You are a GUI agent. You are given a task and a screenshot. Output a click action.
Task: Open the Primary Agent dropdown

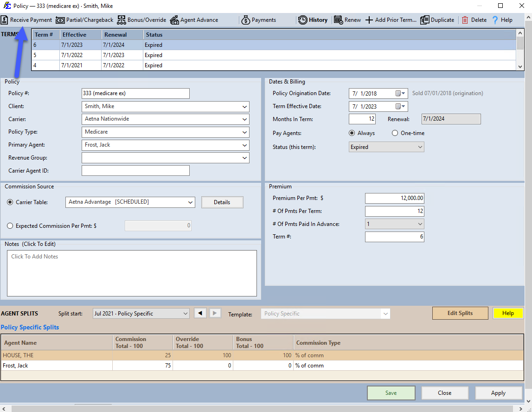tap(244, 145)
